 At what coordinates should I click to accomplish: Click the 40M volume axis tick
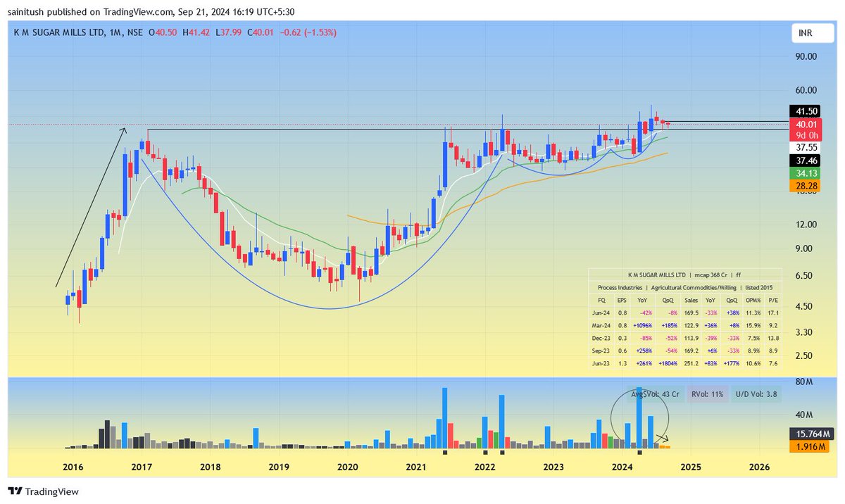804,415
